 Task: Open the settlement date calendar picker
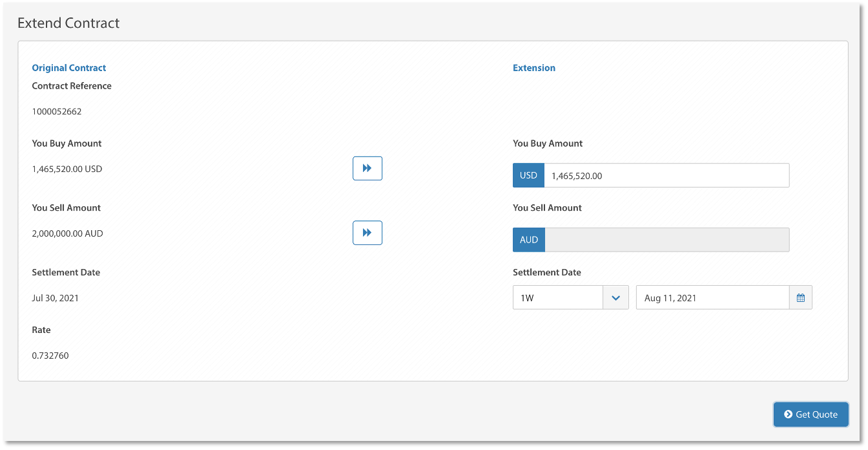800,298
